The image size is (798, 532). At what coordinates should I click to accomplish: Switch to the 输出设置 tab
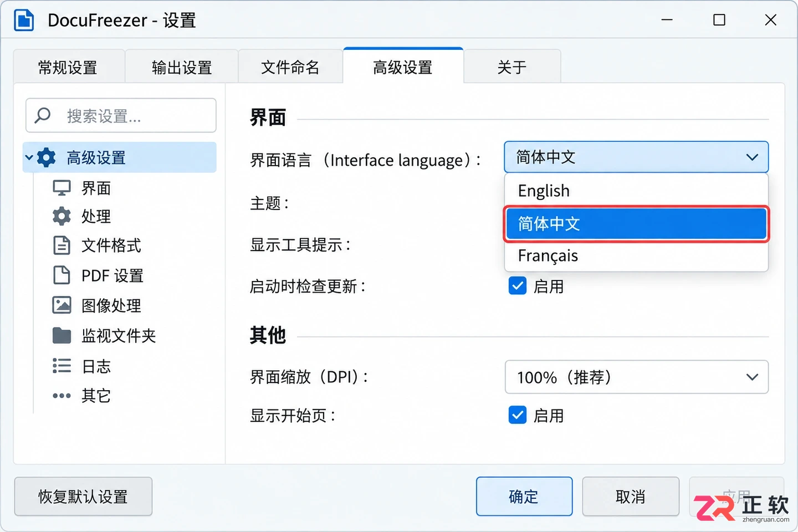pyautogui.click(x=182, y=67)
